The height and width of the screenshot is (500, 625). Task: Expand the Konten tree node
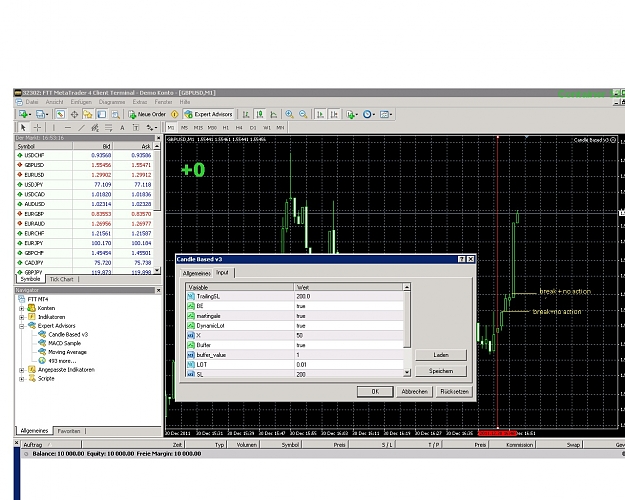point(22,308)
